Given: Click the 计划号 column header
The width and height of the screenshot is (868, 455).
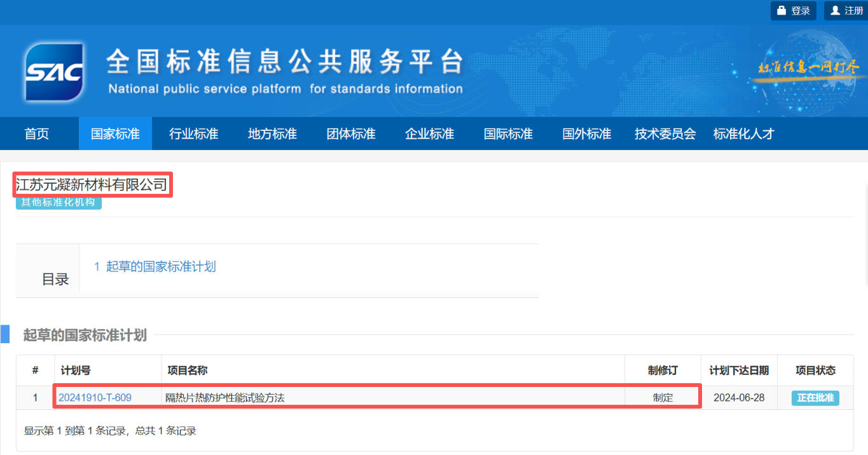Looking at the screenshot, I should point(76,370).
